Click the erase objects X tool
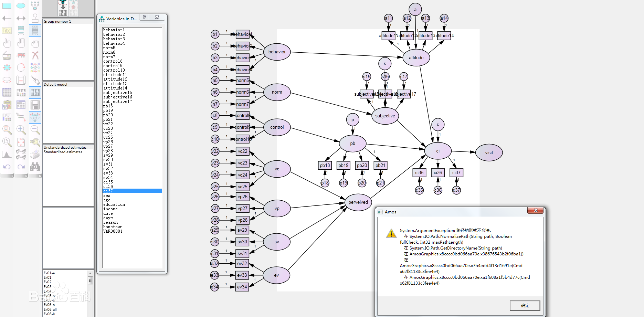The height and width of the screenshot is (317, 644). [35, 55]
